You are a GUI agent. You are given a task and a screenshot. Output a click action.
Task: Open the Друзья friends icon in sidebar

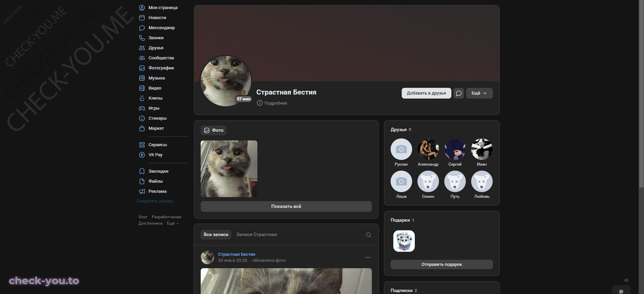pyautogui.click(x=142, y=48)
